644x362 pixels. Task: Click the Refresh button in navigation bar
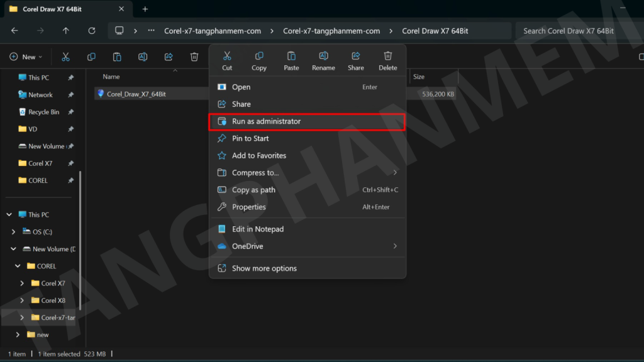click(x=92, y=31)
